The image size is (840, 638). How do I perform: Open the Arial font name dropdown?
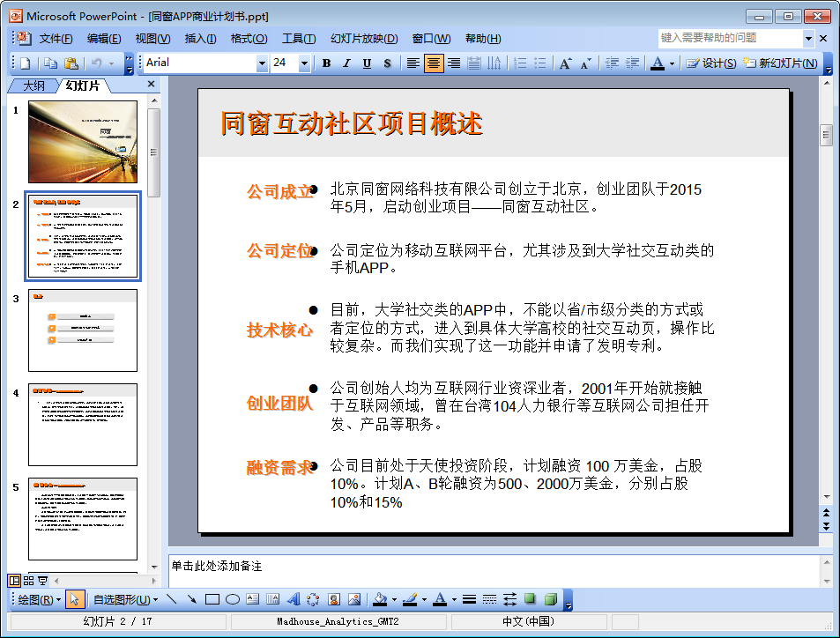262,63
